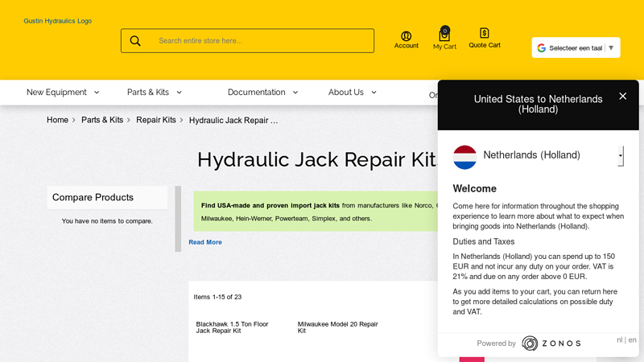
Task: Click the search magnifier icon
Action: pos(135,41)
